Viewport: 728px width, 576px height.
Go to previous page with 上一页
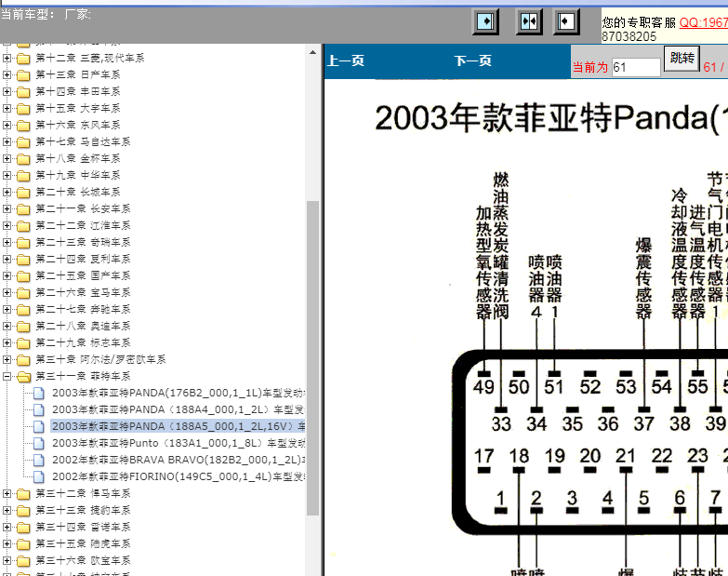coord(346,60)
